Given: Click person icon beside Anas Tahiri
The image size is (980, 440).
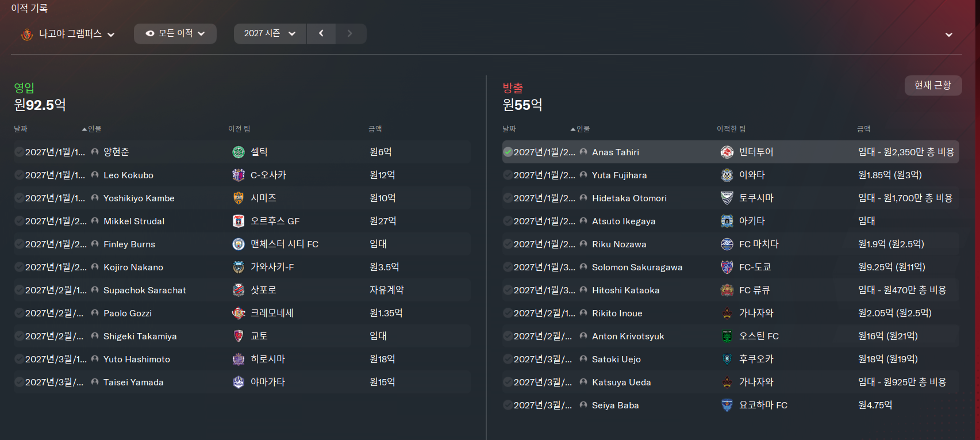Looking at the screenshot, I should pos(583,152).
